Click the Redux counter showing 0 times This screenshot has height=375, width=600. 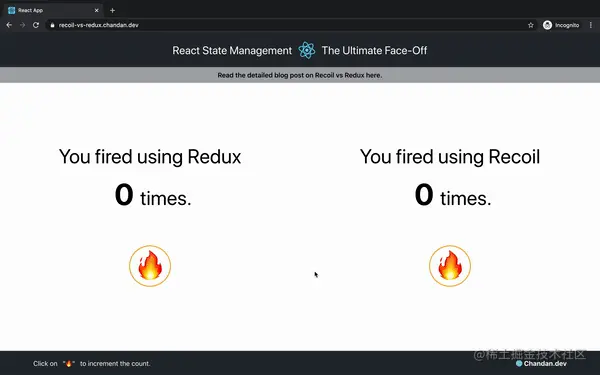[x=153, y=196]
